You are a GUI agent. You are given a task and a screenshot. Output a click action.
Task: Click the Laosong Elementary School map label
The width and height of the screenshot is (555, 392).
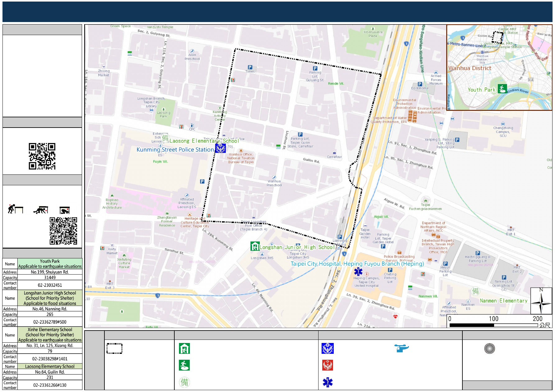tap(204, 141)
